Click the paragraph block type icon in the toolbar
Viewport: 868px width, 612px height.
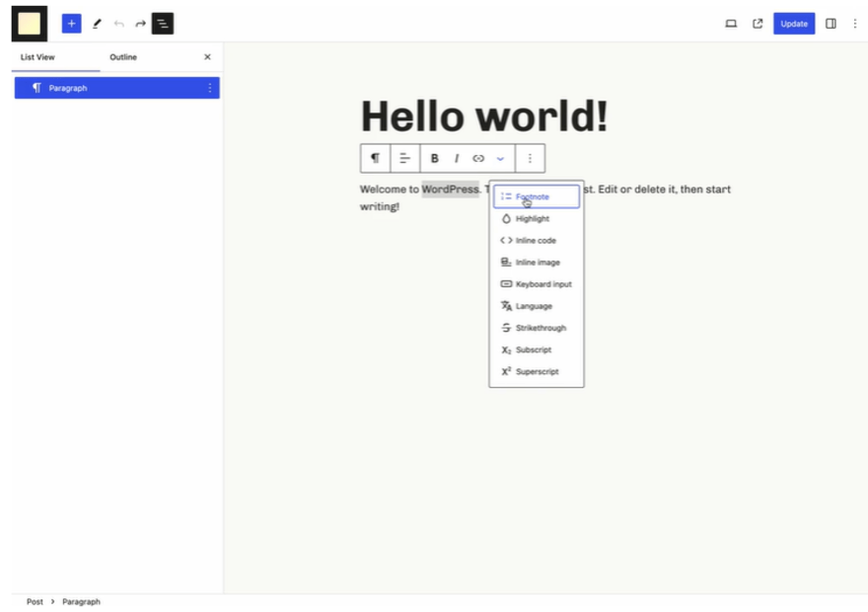pos(376,158)
